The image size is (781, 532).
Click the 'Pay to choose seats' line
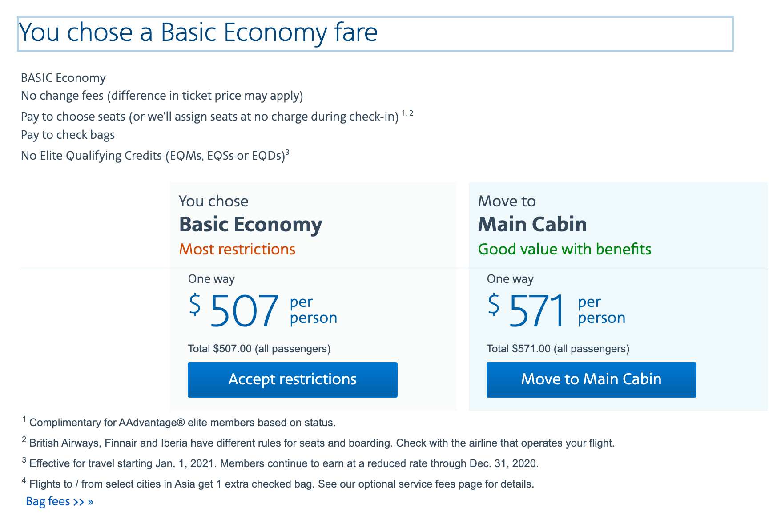(209, 117)
